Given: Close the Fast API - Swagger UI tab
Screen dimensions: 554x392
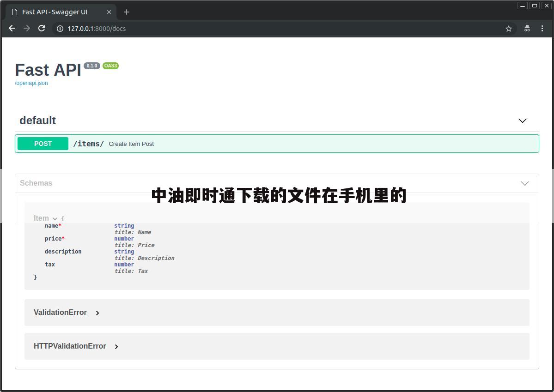Looking at the screenshot, I should (109, 12).
